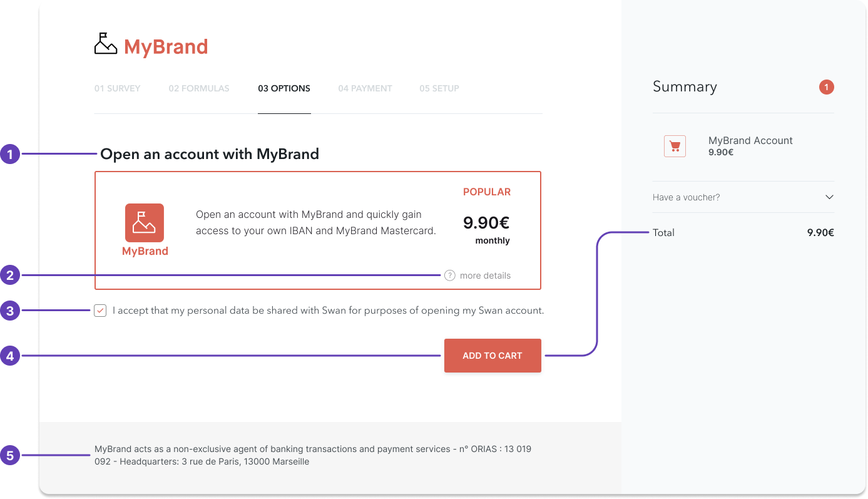
Task: Click the shopping cart icon in the Summary panel
Action: pyautogui.click(x=674, y=146)
